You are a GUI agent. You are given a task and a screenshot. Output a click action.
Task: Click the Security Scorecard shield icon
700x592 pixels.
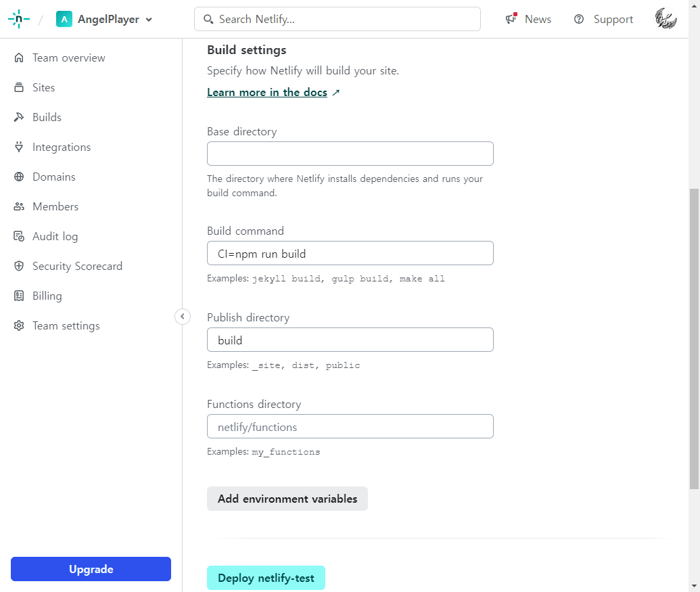coord(19,266)
